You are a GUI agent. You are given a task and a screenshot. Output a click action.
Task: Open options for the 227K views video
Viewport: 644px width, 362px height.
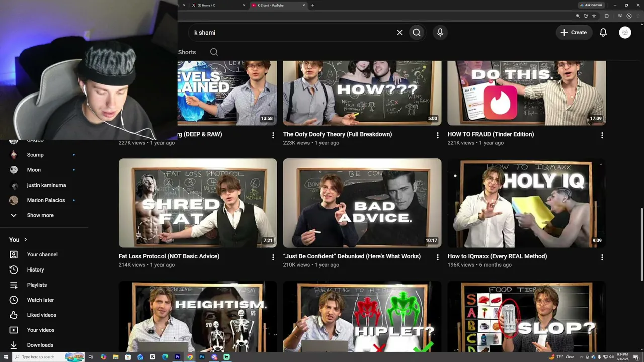[x=273, y=135]
